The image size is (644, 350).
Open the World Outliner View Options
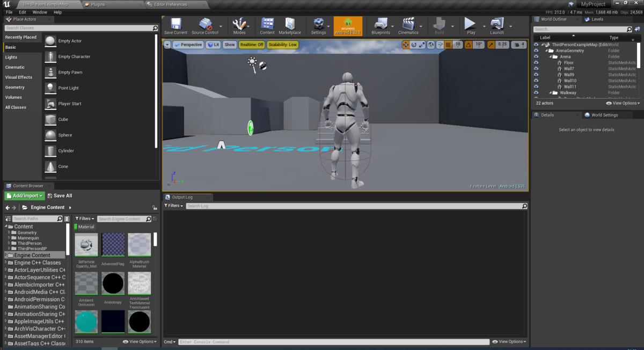pos(623,103)
